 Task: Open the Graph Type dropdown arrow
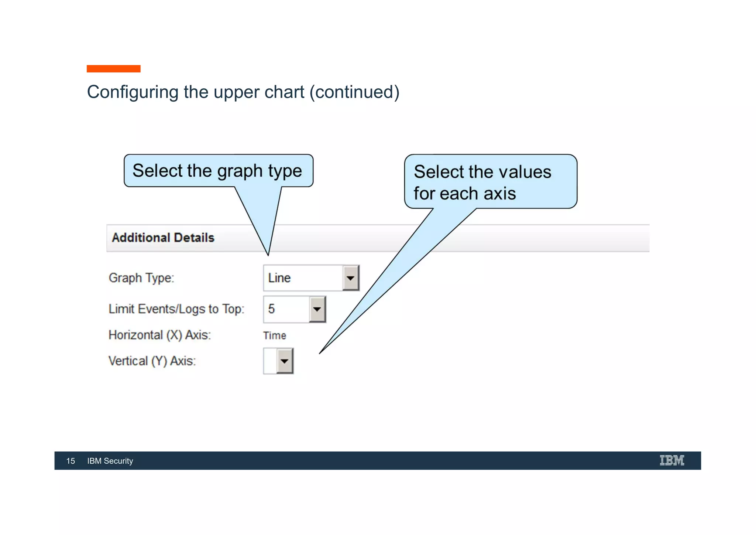coord(351,278)
